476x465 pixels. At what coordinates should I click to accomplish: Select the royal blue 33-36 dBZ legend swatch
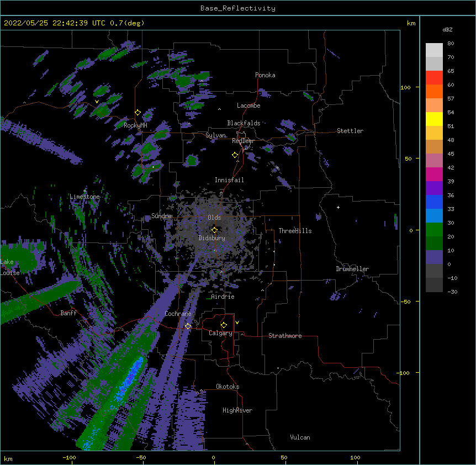[434, 202]
